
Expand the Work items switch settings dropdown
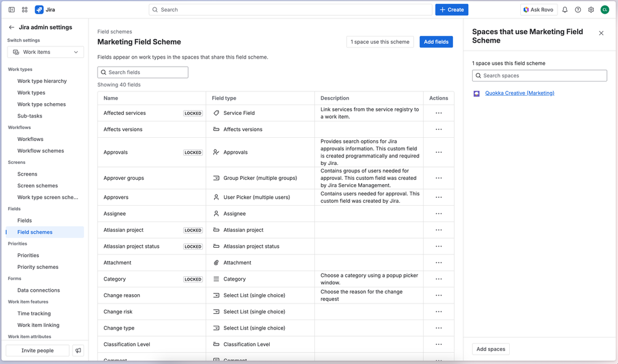point(46,52)
